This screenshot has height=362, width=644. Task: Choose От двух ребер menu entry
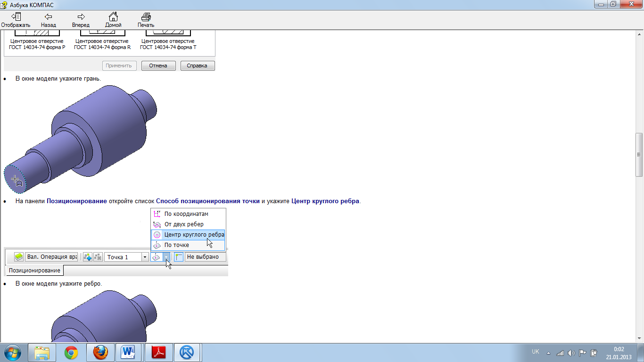[x=188, y=224]
